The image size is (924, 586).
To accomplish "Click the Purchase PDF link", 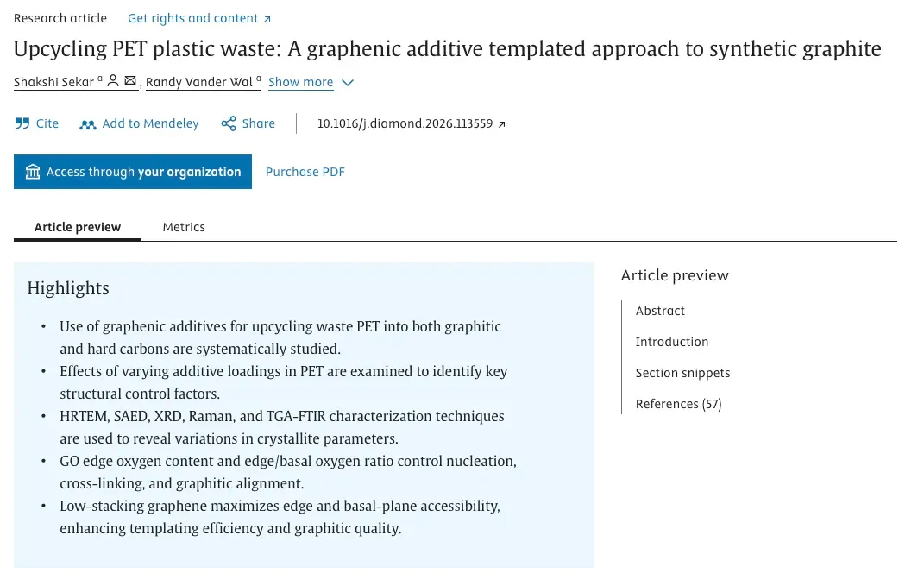I will tap(305, 172).
